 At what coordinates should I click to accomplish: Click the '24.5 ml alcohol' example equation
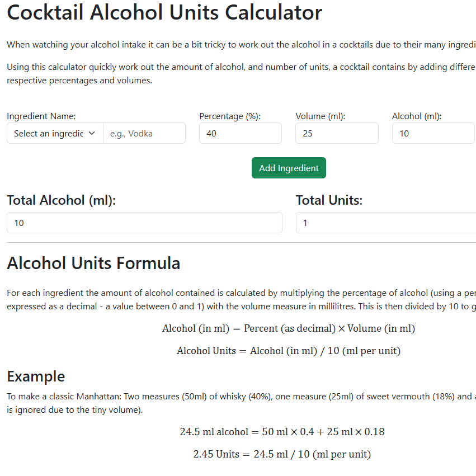point(282,432)
